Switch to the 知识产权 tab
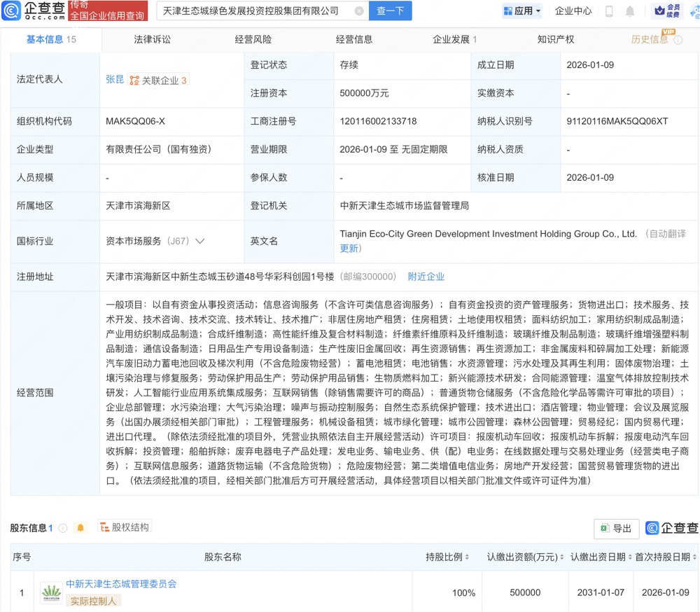The image size is (700, 612). (x=556, y=39)
